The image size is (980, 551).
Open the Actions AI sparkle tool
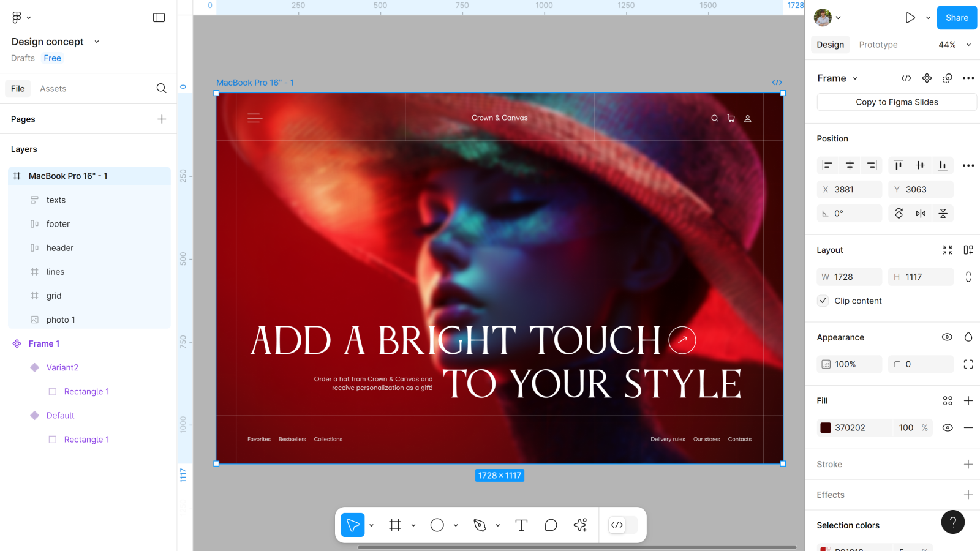(580, 525)
